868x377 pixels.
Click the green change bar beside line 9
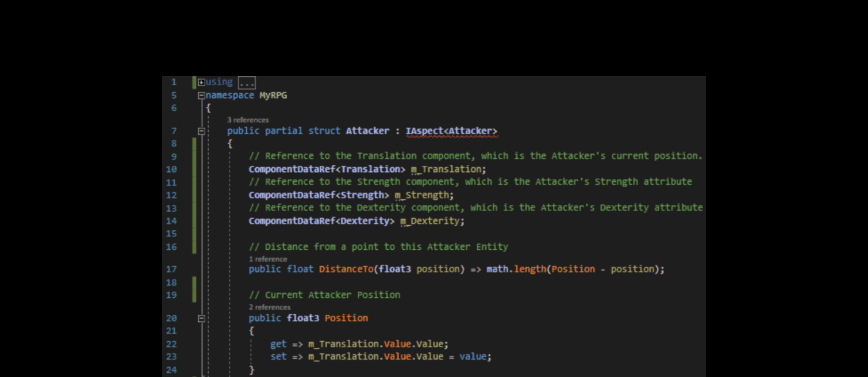(194, 155)
